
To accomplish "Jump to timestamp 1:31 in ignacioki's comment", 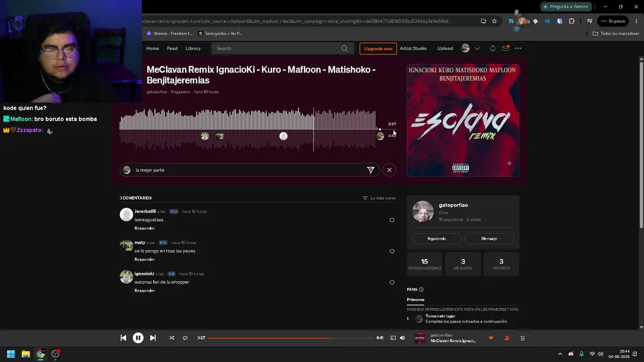I will tap(172, 274).
